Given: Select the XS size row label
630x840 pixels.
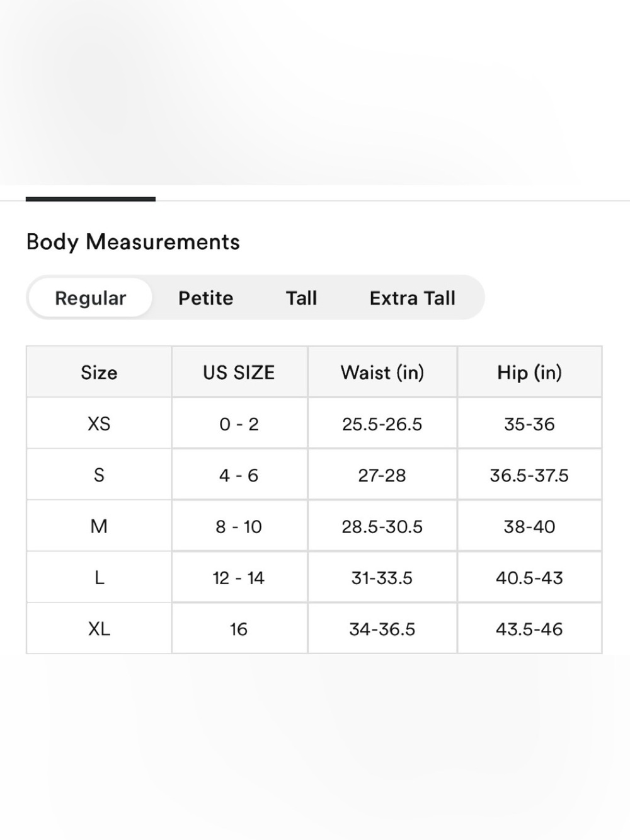Looking at the screenshot, I should [99, 423].
